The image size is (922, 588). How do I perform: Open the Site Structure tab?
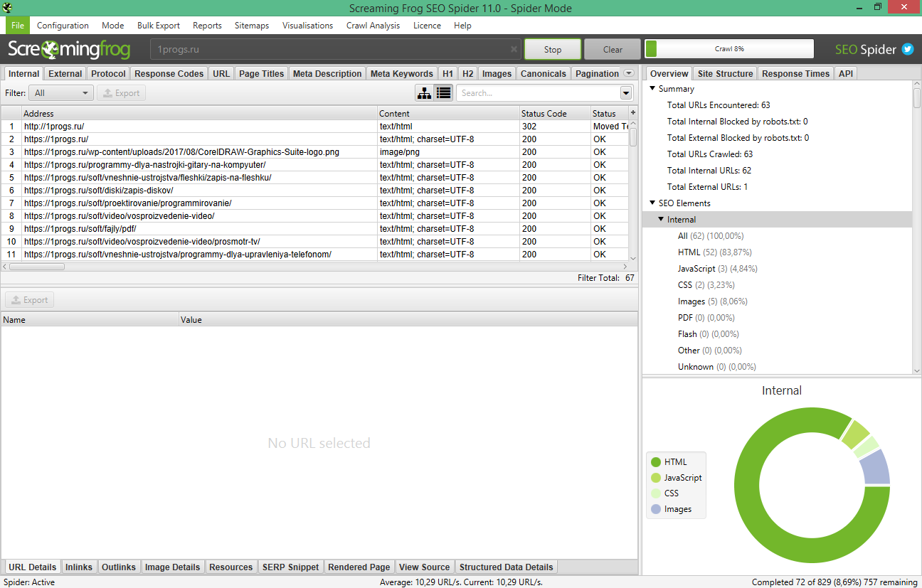click(x=725, y=73)
